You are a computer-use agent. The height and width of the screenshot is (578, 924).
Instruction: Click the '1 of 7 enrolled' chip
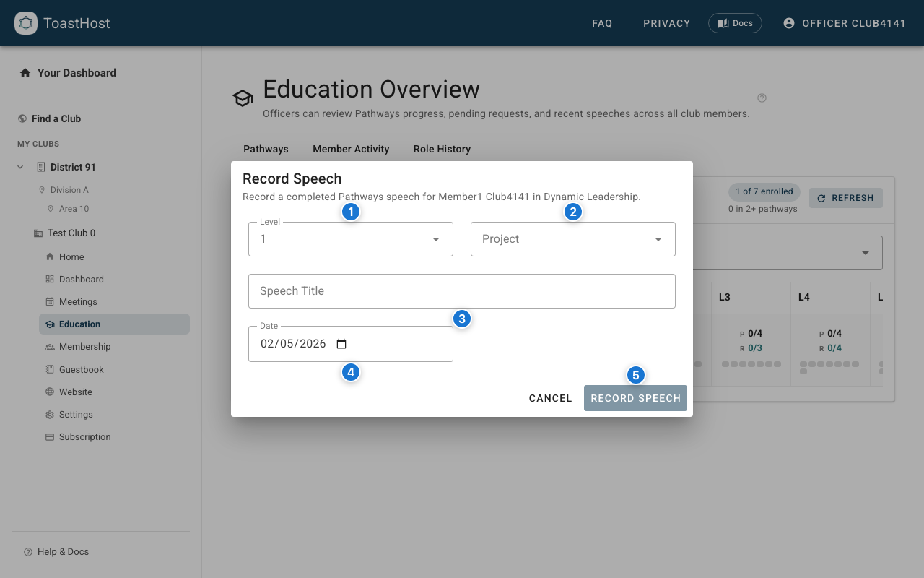point(764,191)
